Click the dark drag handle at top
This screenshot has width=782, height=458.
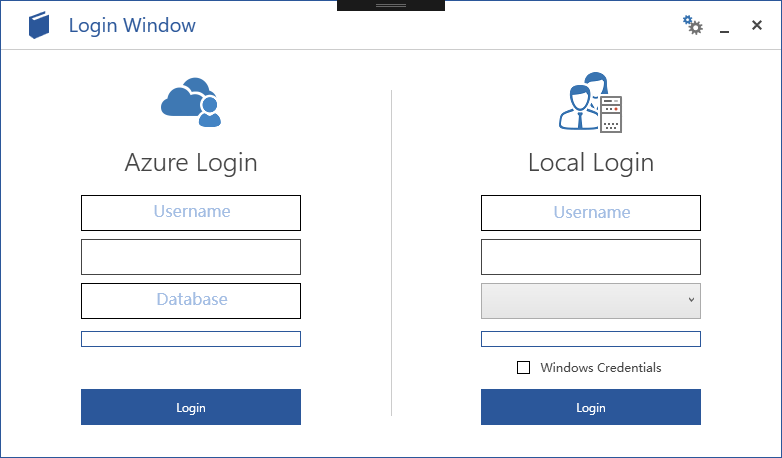pos(391,5)
